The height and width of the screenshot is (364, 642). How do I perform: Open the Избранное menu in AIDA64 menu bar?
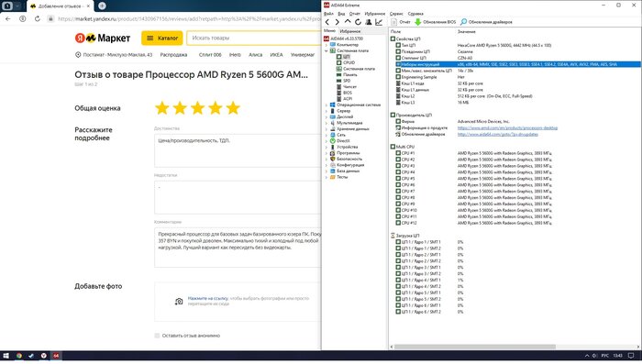374,14
